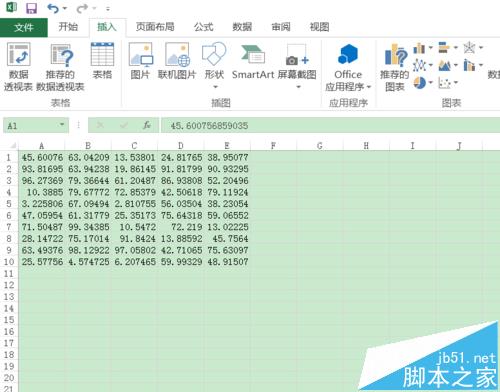This screenshot has height=392, width=500.
Task: Open the File (文件) tab
Action: point(24,27)
